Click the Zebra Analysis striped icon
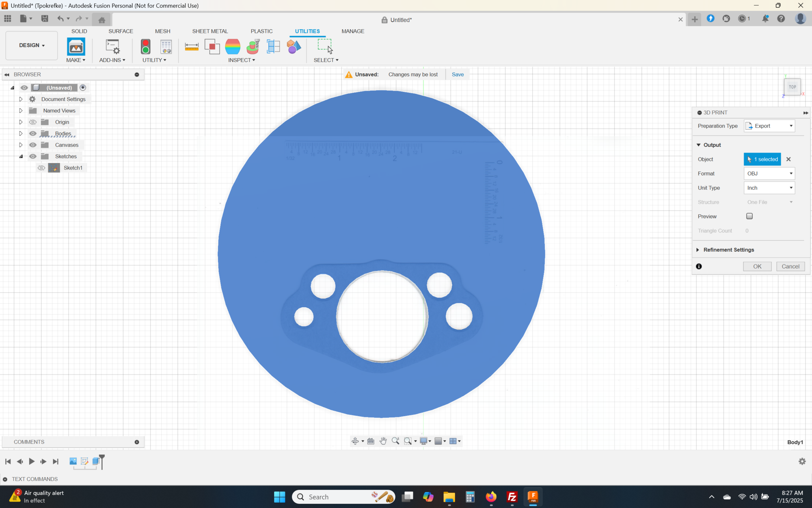Image resolution: width=812 pixels, height=508 pixels. pyautogui.click(x=233, y=47)
